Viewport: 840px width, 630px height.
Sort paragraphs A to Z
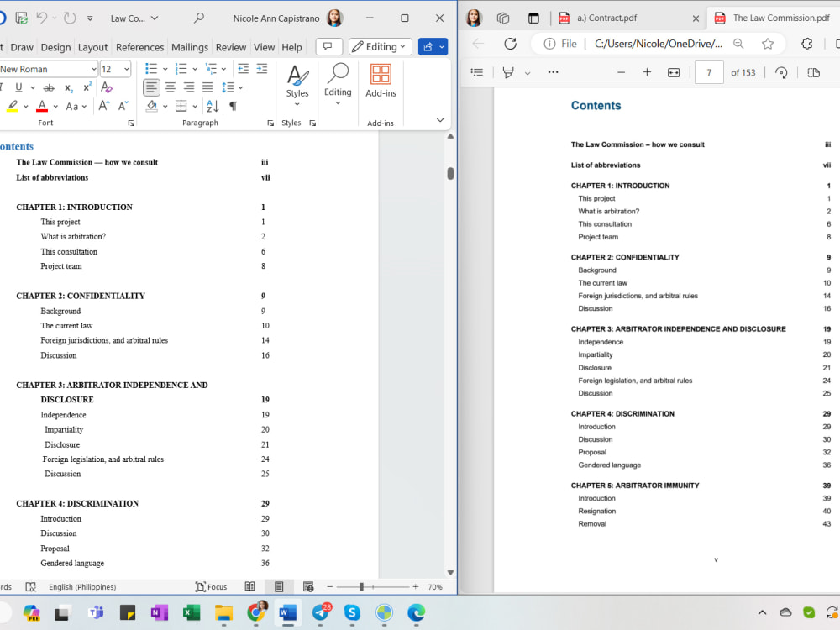point(213,106)
